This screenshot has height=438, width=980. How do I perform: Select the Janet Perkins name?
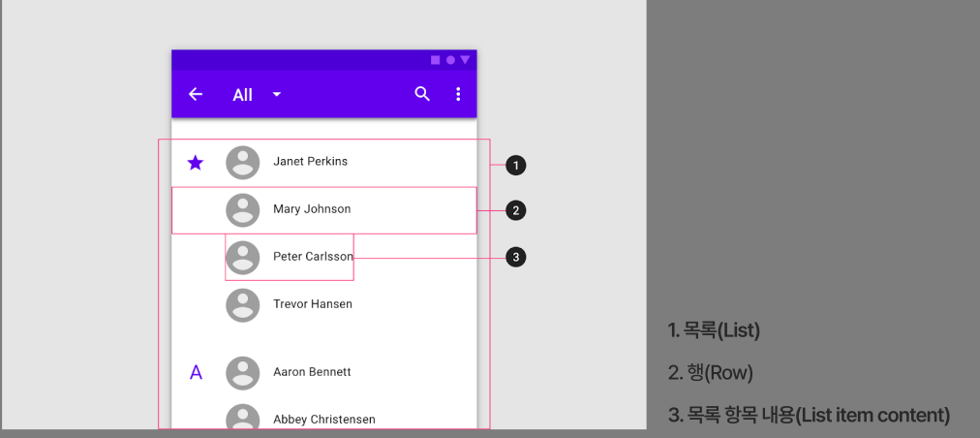coord(311,162)
